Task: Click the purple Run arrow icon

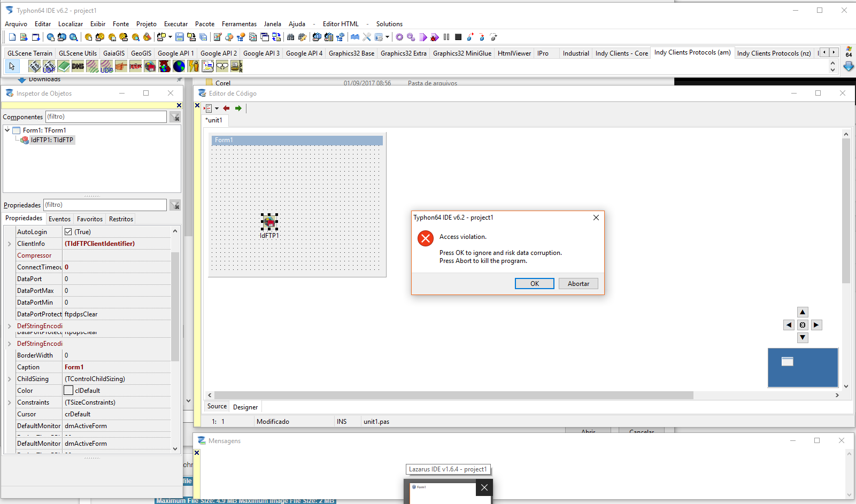Action: [423, 37]
